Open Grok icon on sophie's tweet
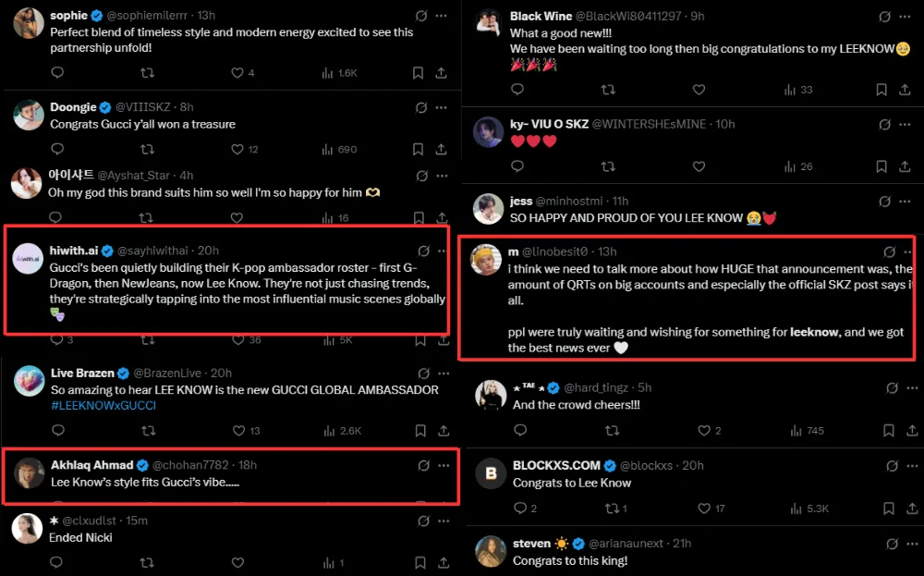Image resolution: width=924 pixels, height=576 pixels. click(421, 16)
